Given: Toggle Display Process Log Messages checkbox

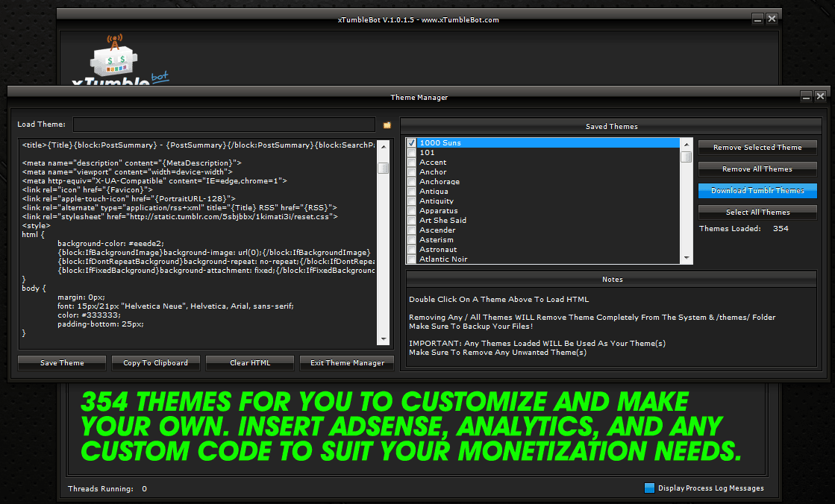Looking at the screenshot, I should coord(649,488).
